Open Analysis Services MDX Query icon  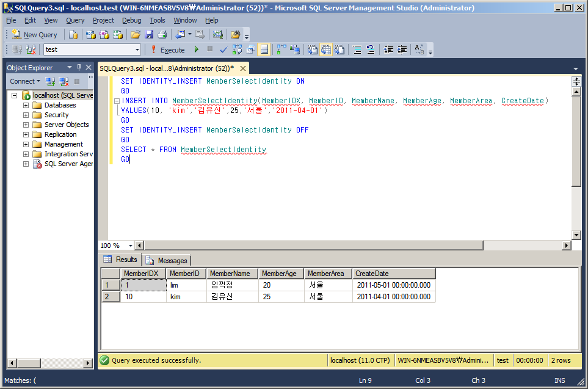pyautogui.click(x=90, y=35)
